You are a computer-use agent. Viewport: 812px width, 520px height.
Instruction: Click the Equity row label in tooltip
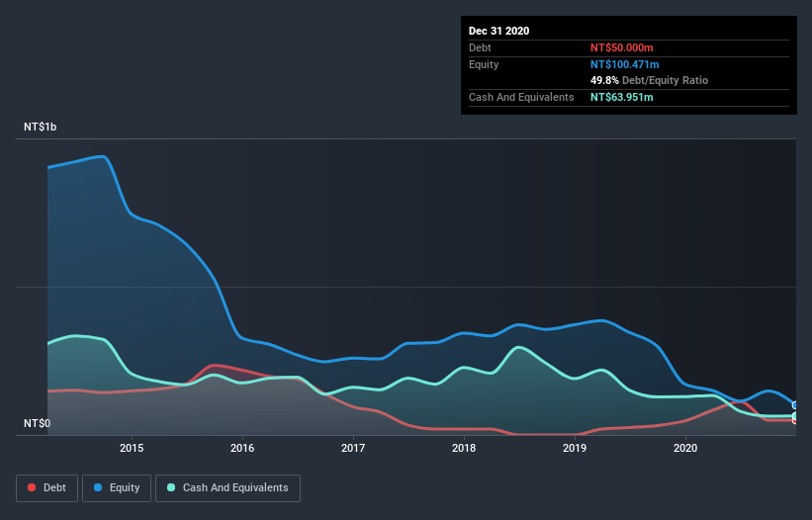[484, 64]
